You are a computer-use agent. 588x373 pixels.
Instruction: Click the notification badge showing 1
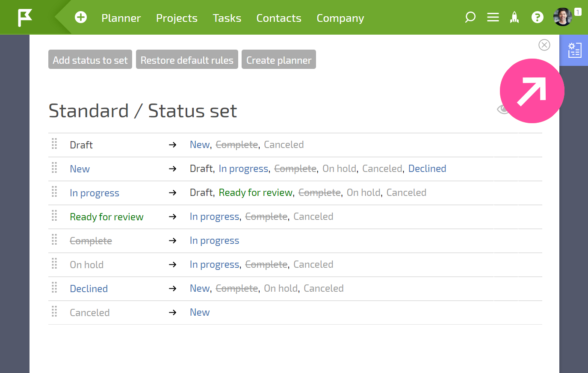[x=578, y=12]
